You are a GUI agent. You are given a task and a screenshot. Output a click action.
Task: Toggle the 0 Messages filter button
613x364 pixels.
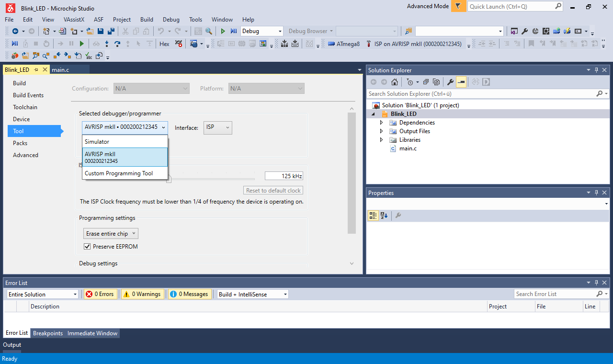[189, 294]
